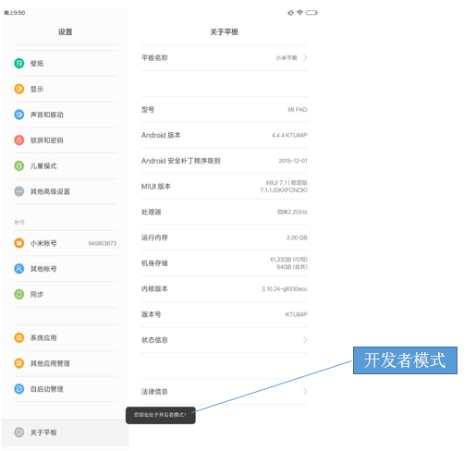
Task: Tap the 小米帐号 account icon
Action: point(19,243)
